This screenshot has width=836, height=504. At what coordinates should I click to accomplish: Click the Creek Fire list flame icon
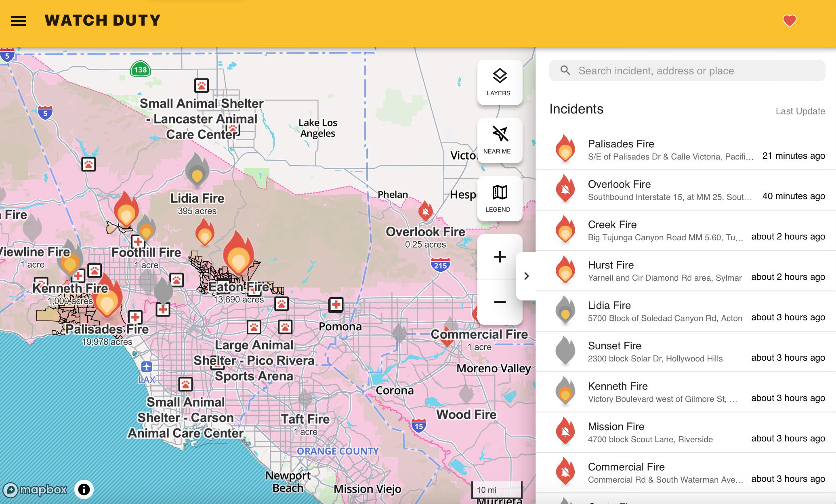(565, 229)
